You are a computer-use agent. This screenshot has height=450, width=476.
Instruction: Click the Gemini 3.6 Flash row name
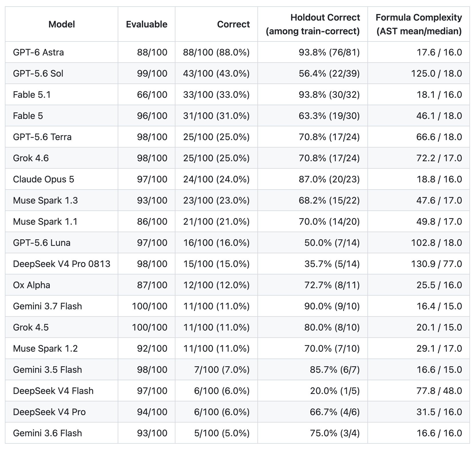tap(47, 433)
